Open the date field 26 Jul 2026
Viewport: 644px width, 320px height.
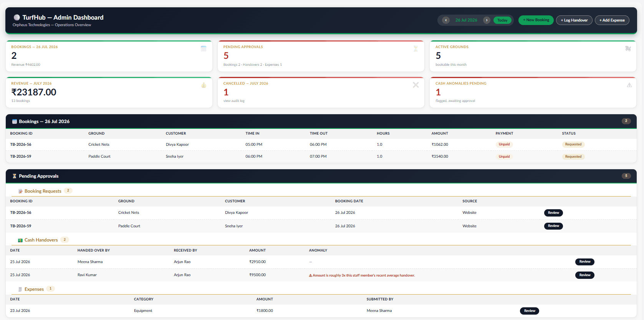tap(466, 20)
